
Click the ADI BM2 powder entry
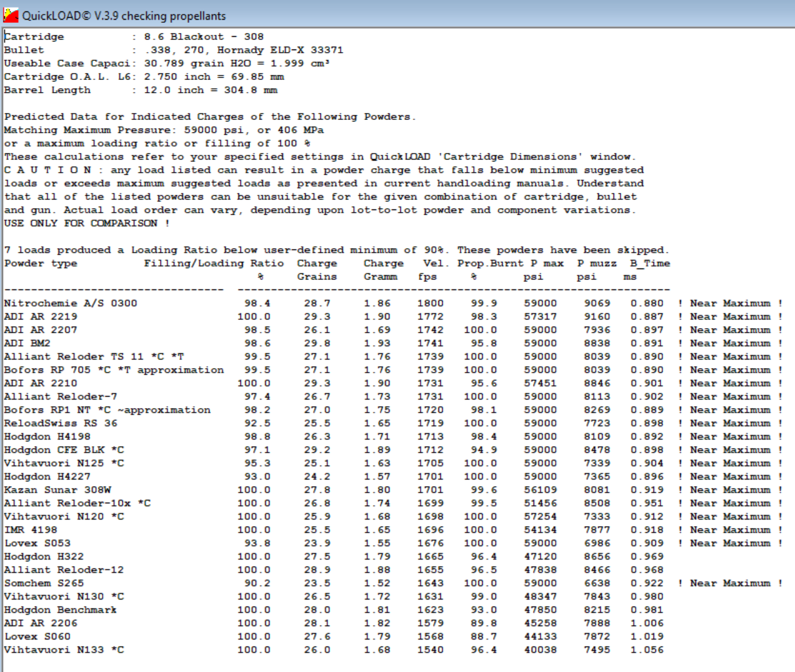(27, 343)
